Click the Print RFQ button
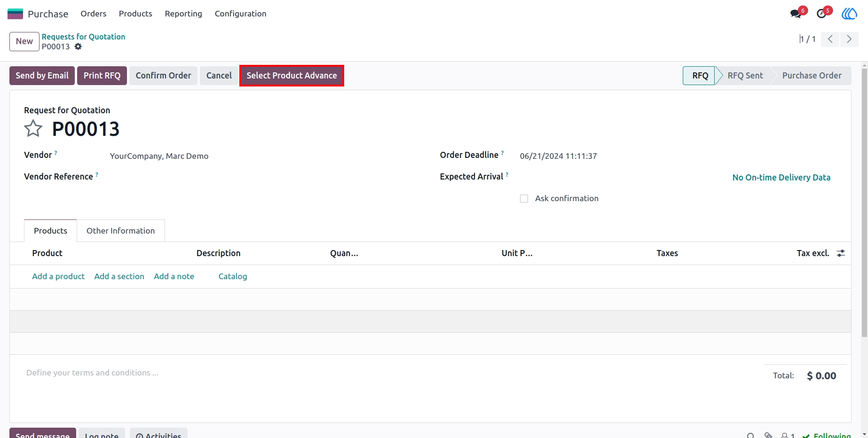The image size is (868, 438). click(102, 76)
